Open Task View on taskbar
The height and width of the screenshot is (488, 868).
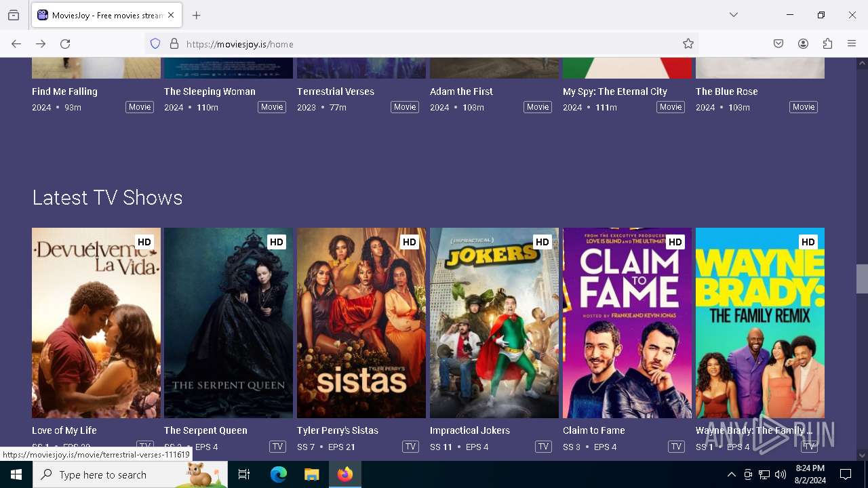pyautogui.click(x=244, y=474)
